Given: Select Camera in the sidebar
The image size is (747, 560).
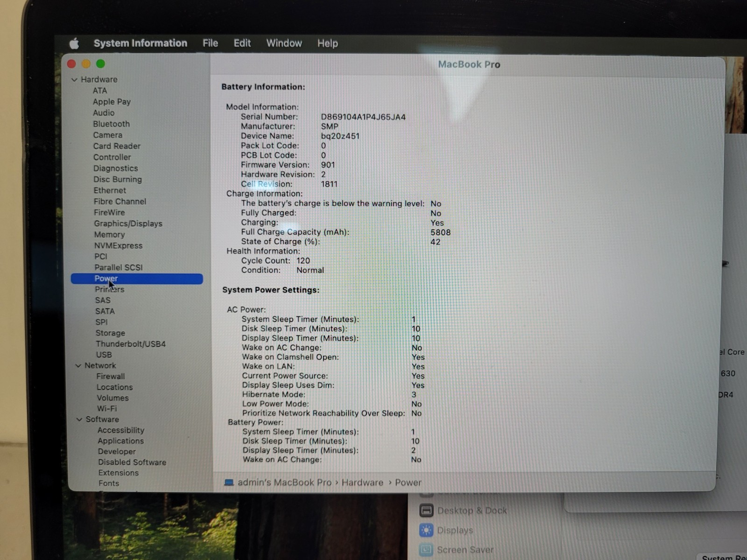Looking at the screenshot, I should [x=107, y=135].
